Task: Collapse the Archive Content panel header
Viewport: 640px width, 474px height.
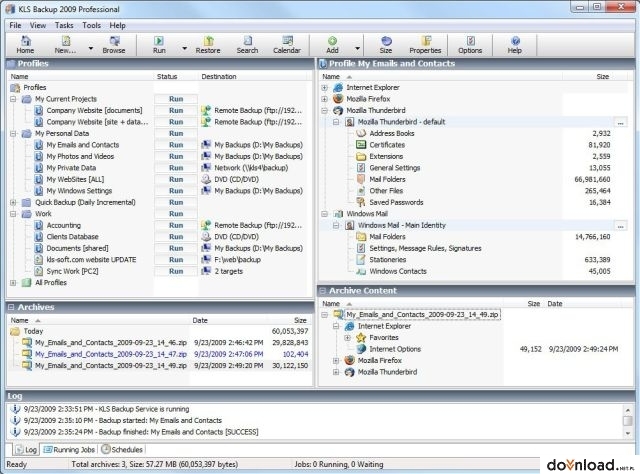Action: [323, 291]
